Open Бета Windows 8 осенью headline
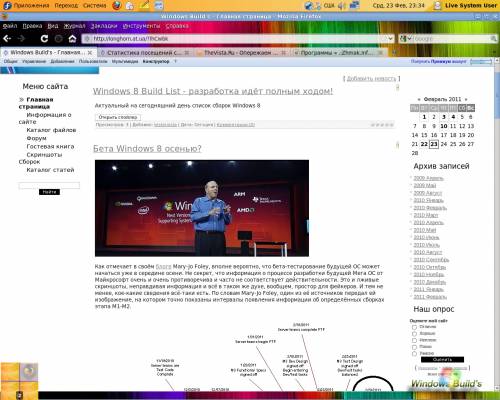The height and width of the screenshot is (400, 500). tap(147, 149)
